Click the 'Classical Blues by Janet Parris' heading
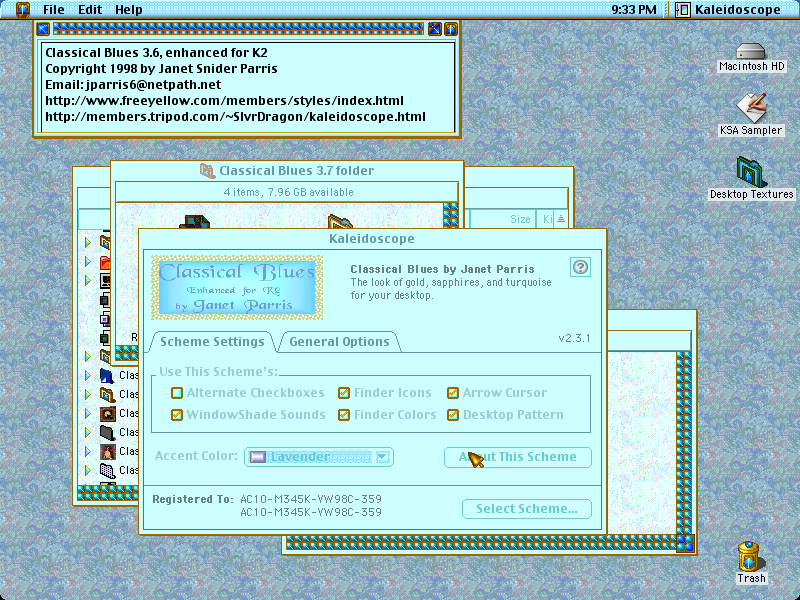 (442, 269)
